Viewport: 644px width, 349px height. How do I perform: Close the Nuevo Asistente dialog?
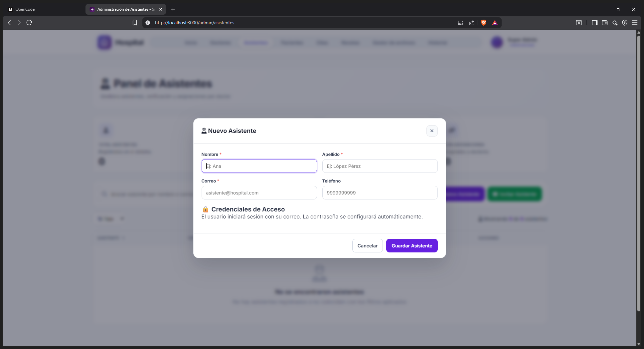coord(432,131)
